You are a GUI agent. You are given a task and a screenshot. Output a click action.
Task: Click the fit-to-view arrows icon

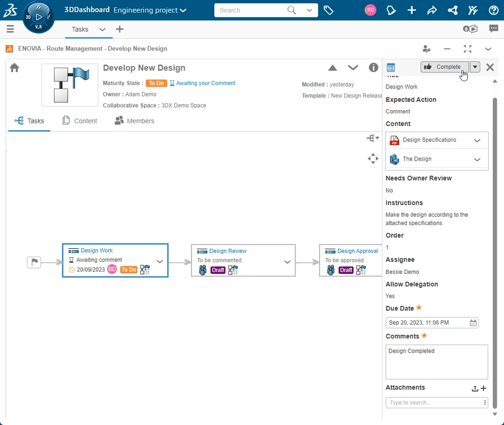coord(373,158)
